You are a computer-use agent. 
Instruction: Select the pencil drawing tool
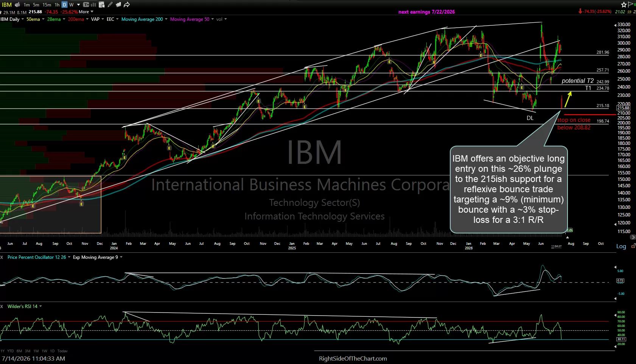110,5
